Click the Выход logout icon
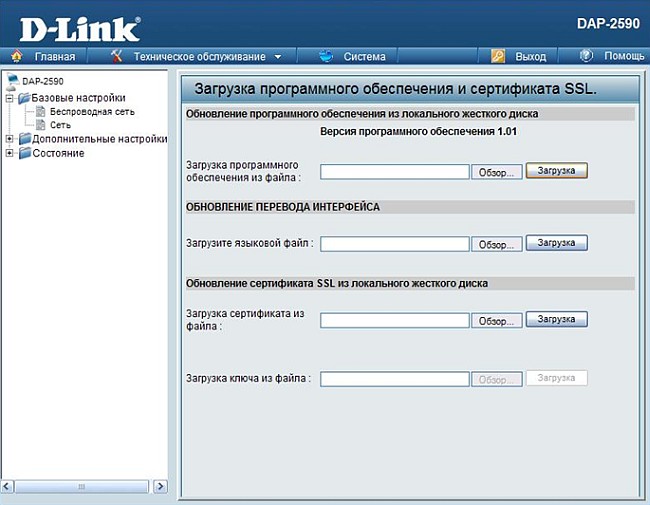The image size is (650, 505). tap(498, 56)
